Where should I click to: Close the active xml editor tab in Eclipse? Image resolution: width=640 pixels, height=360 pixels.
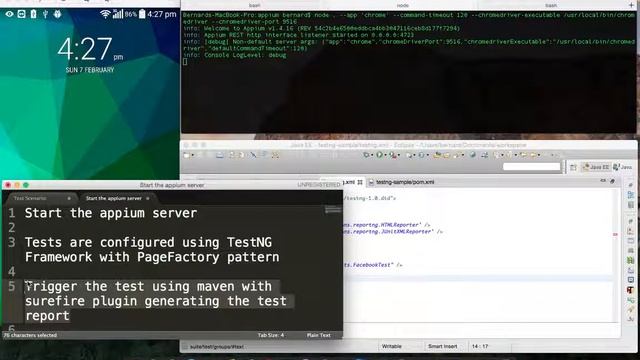[x=360, y=182]
